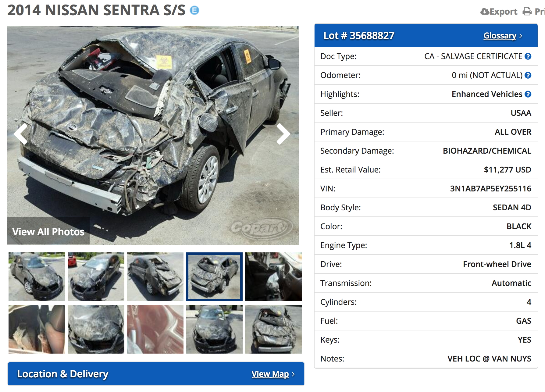Show the previous photo with the left arrow

21,134
